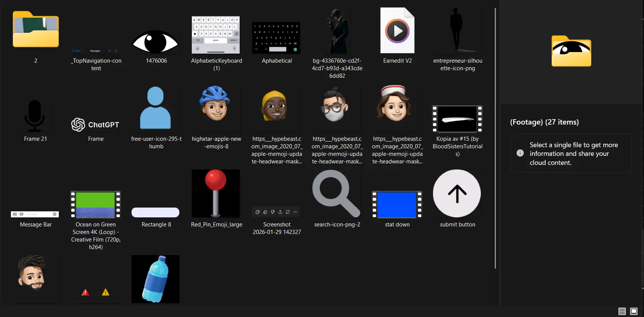Select the AlphabeticKeyboard (1) thumbnail
The width and height of the screenshot is (644, 317).
click(x=216, y=35)
